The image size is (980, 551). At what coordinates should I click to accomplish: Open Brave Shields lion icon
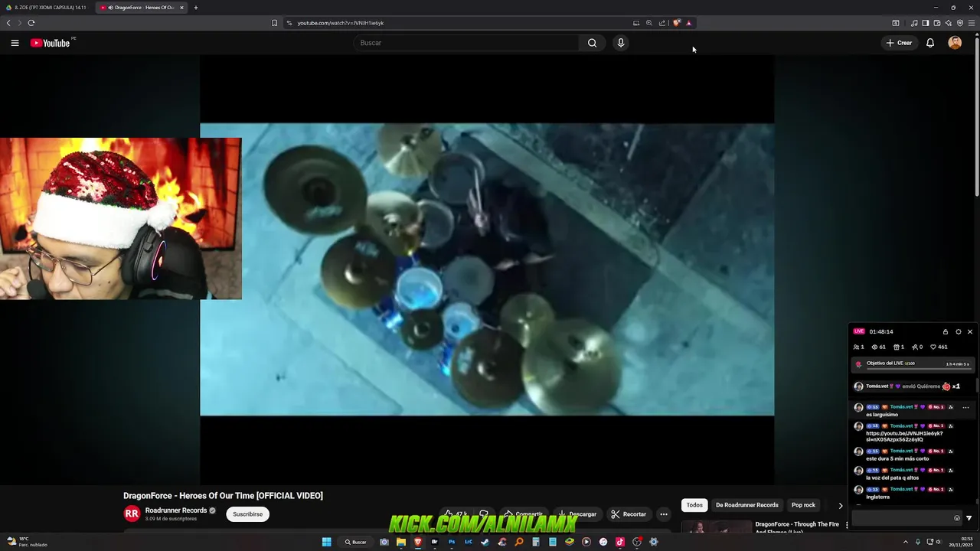[676, 23]
